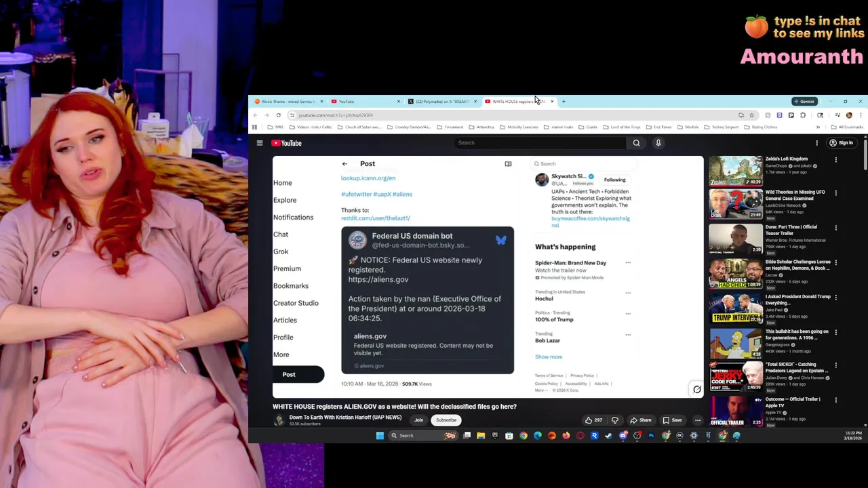Click the taskbar Search box
This screenshot has width=868, height=488.
422,436
